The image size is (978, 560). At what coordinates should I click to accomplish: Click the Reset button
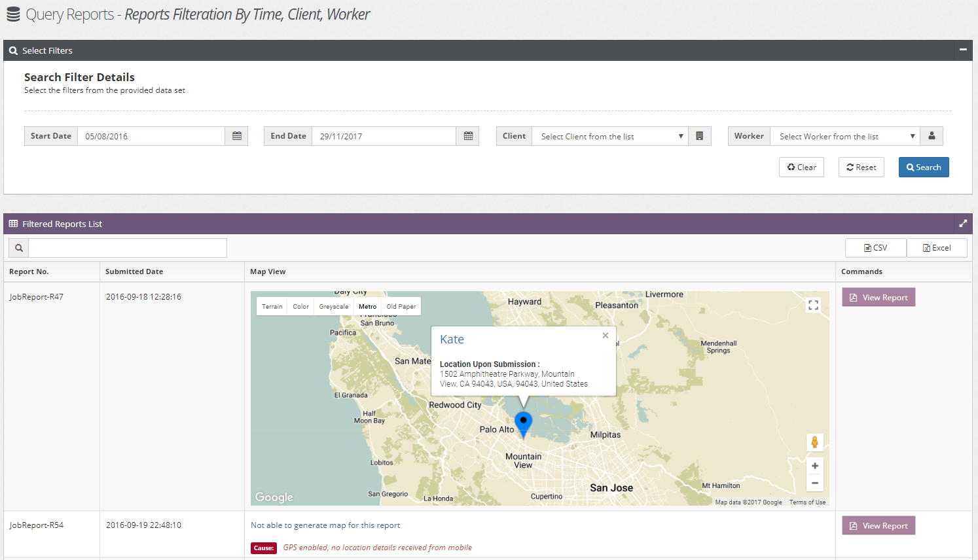click(x=861, y=167)
